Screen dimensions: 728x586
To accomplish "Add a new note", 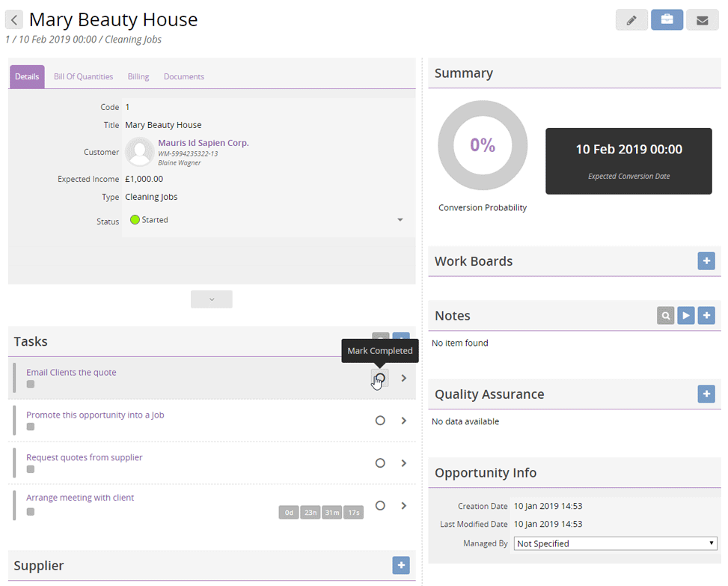I will [x=706, y=316].
